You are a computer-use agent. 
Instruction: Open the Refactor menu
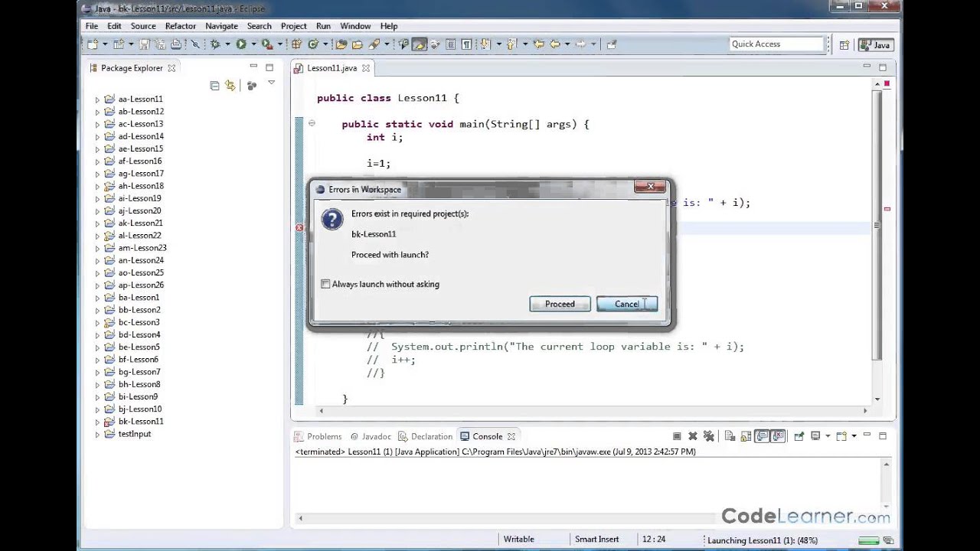tap(180, 26)
